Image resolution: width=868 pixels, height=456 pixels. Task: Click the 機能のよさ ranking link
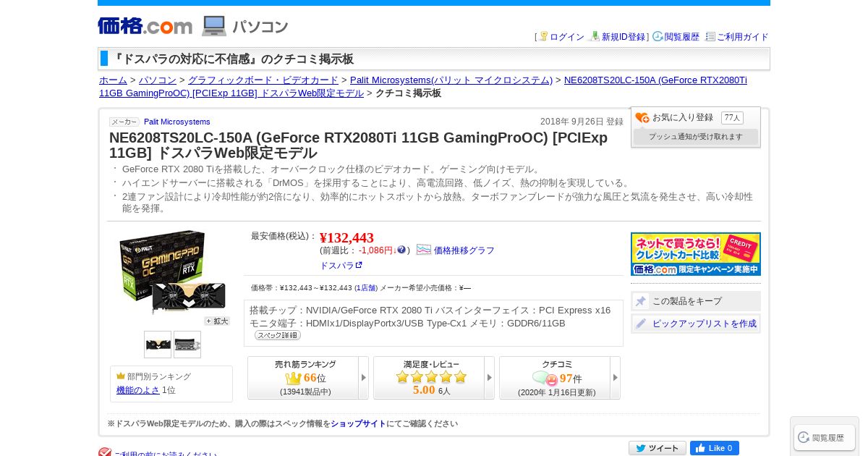(x=138, y=390)
